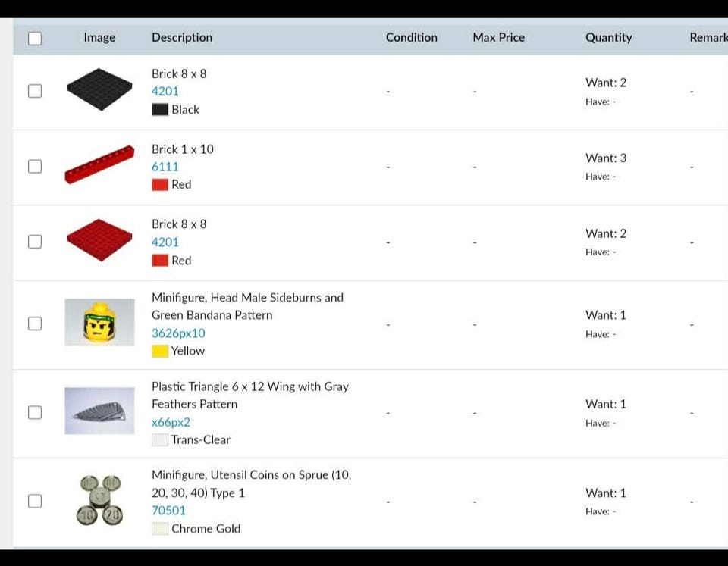728x566 pixels.
Task: Select the checkbox for Red Brick 1 x 10
Action: 35,166
